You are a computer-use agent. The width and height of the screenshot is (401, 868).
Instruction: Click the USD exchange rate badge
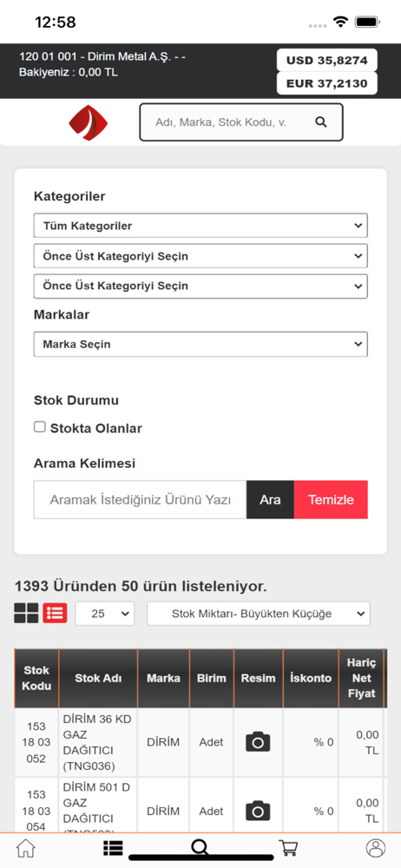pos(326,61)
